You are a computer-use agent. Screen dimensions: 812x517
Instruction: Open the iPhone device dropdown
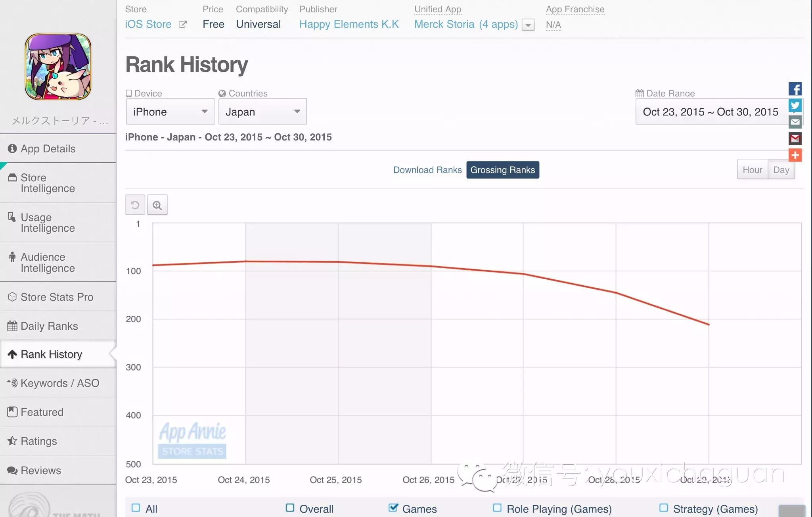pyautogui.click(x=170, y=112)
